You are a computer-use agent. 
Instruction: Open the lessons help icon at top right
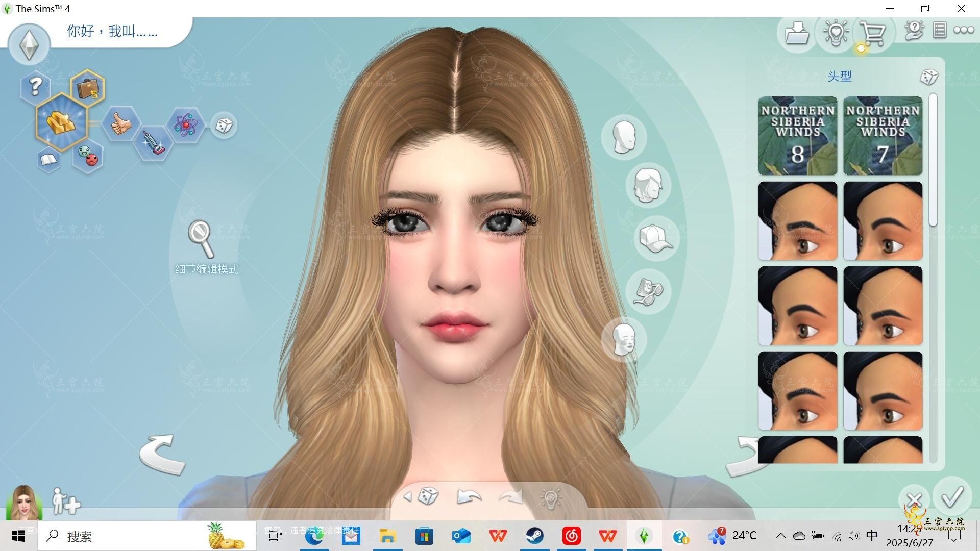pyautogui.click(x=914, y=30)
